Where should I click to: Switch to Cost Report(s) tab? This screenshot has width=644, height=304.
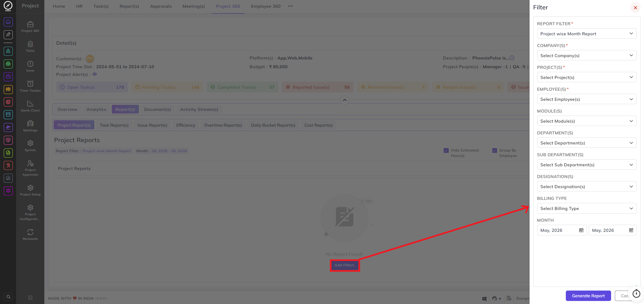tap(318, 125)
